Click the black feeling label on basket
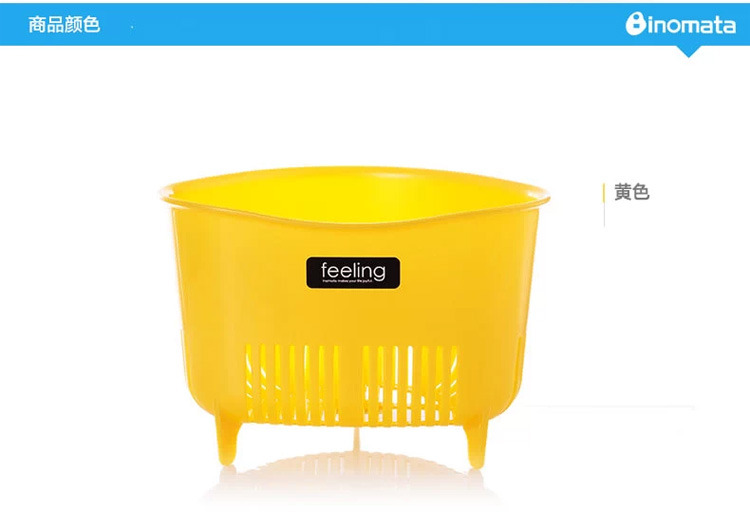This screenshot has width=750, height=512. pyautogui.click(x=353, y=273)
